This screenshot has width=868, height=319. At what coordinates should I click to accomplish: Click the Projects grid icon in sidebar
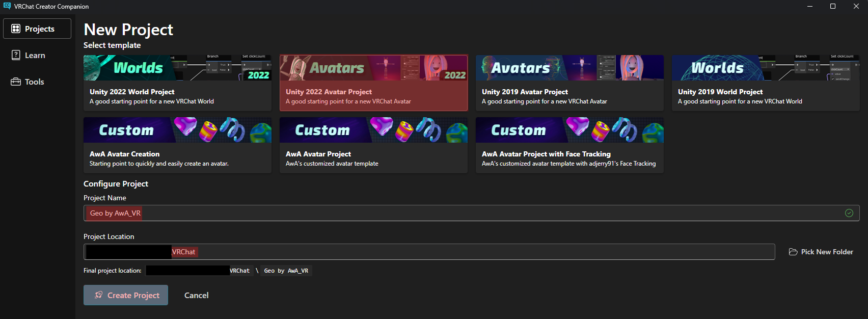(16, 29)
